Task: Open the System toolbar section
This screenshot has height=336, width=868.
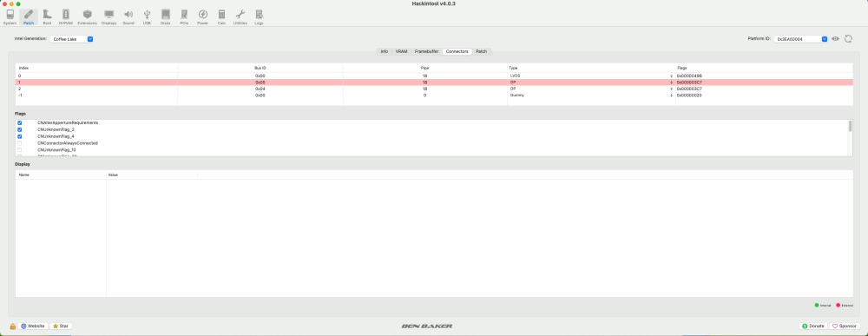Action: pos(10,17)
